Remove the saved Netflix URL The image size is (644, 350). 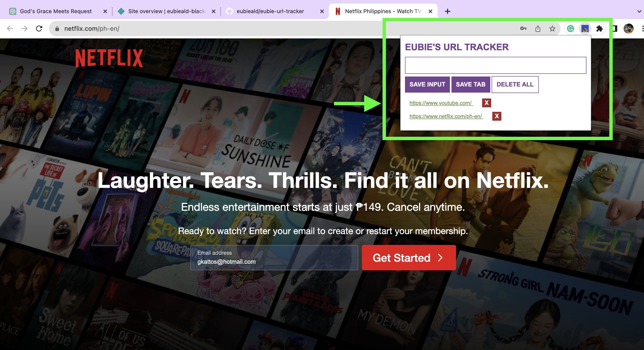coord(497,116)
